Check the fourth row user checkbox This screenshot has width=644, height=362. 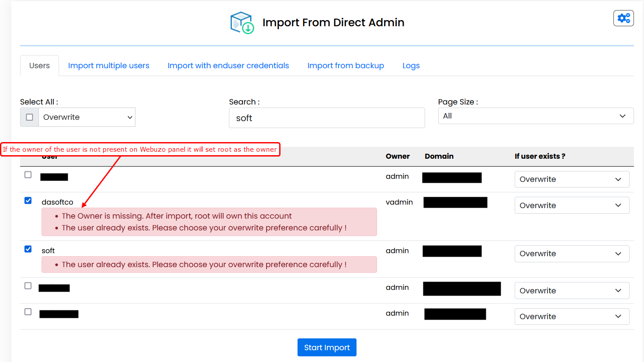(28, 286)
